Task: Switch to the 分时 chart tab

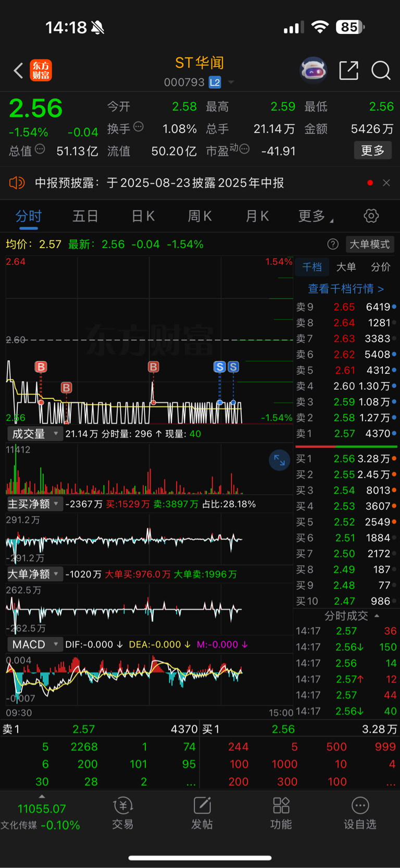Action: (28, 216)
